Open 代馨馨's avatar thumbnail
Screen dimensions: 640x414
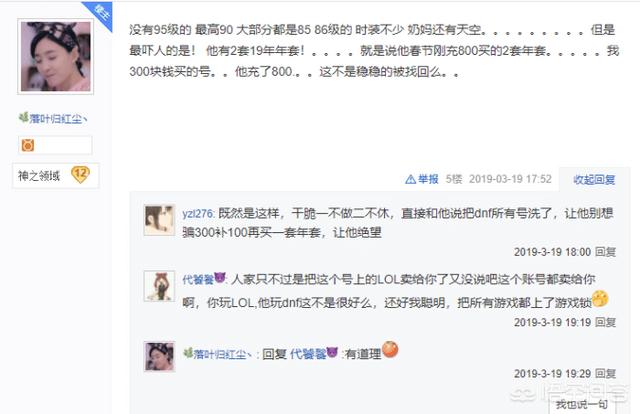point(159,286)
